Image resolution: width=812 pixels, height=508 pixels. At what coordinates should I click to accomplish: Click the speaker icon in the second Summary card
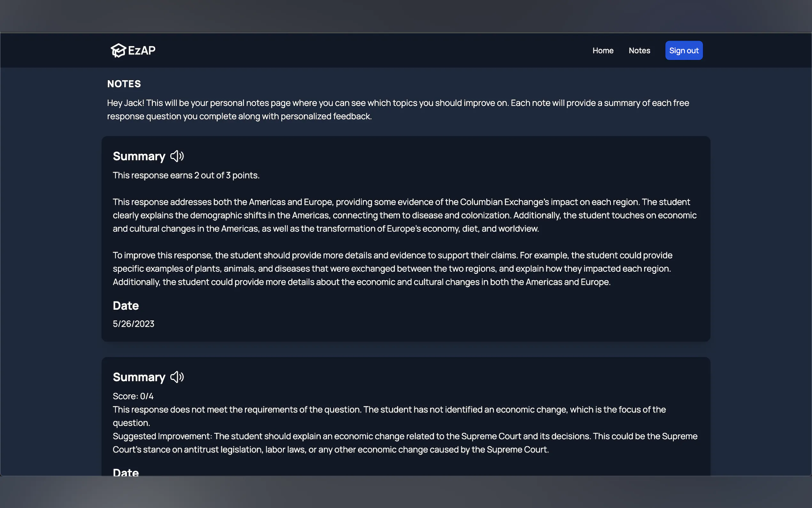[177, 377]
